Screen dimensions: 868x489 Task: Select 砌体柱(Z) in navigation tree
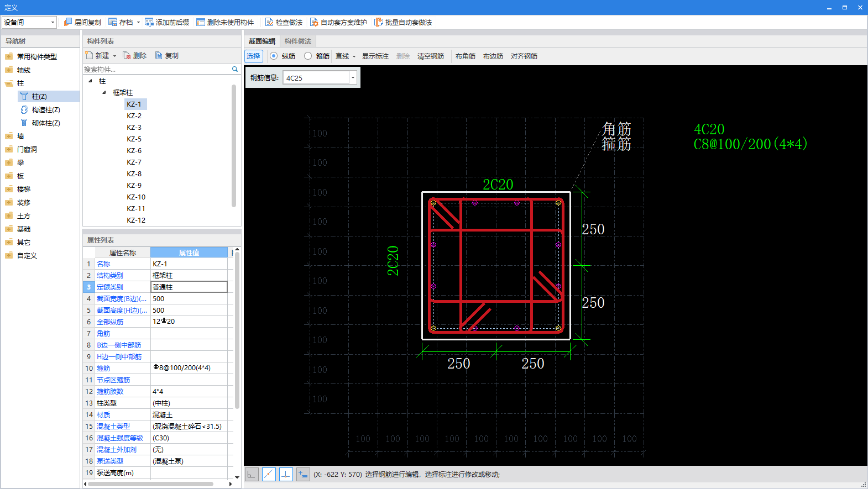coord(46,123)
